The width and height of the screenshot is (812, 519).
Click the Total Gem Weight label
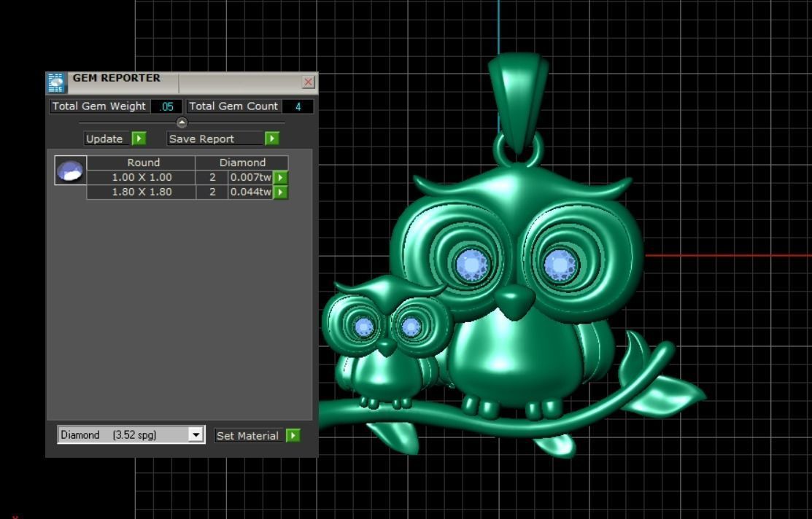pos(99,106)
